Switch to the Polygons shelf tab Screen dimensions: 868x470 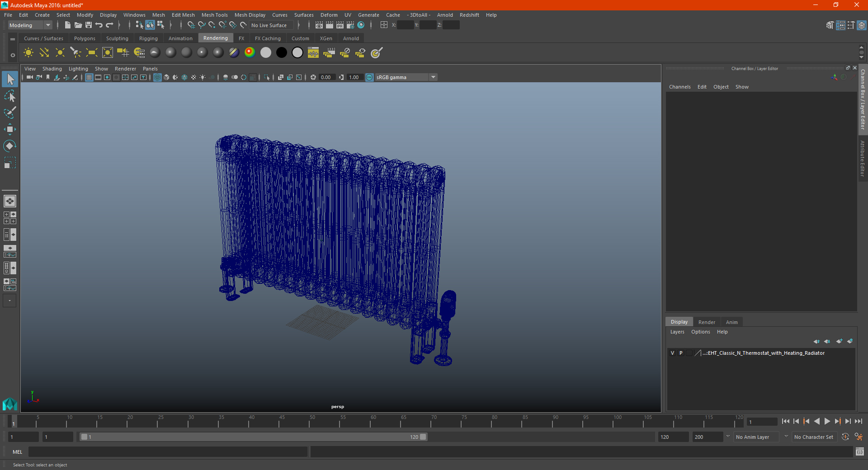pyautogui.click(x=85, y=38)
